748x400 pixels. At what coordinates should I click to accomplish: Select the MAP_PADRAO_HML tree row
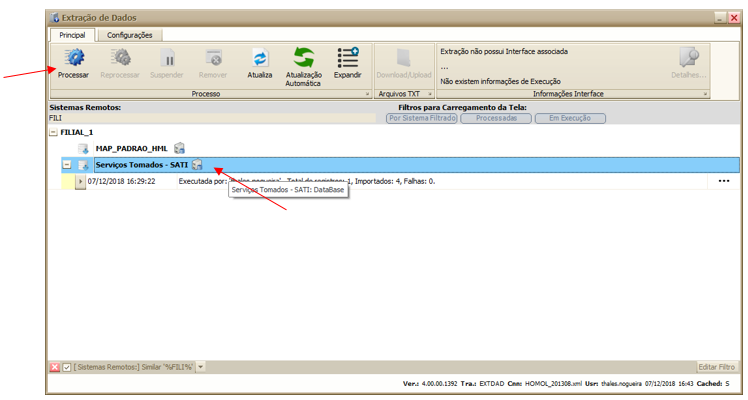pos(132,149)
